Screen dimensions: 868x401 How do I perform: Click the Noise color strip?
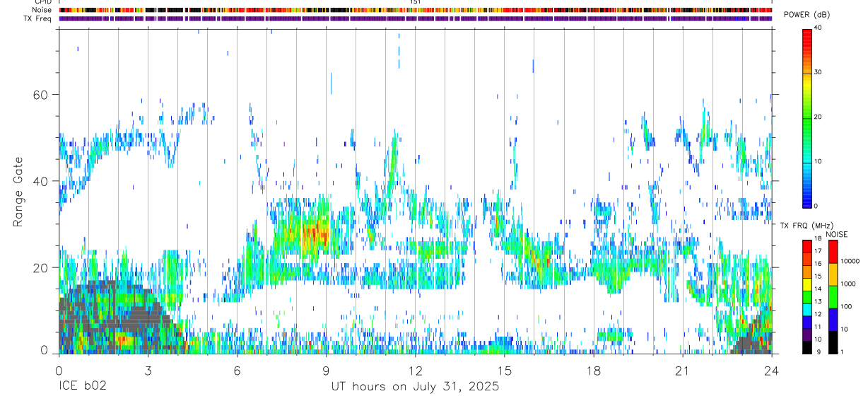(x=416, y=10)
